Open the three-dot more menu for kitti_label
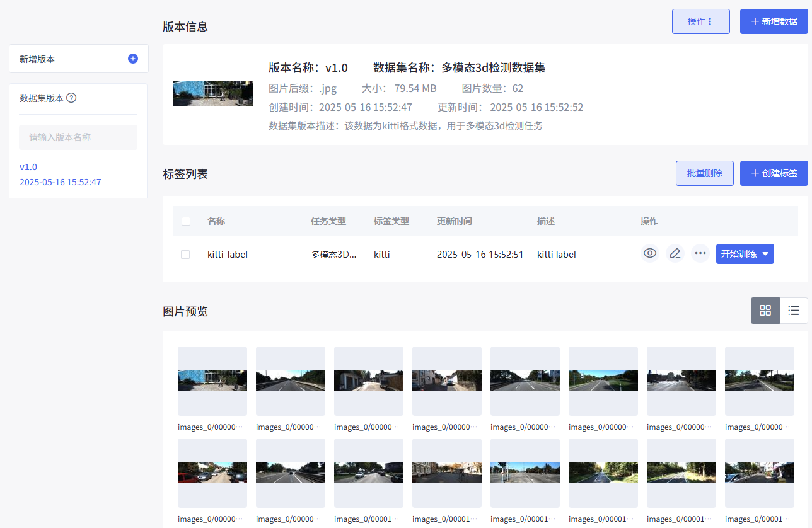This screenshot has width=812, height=528. pos(700,254)
